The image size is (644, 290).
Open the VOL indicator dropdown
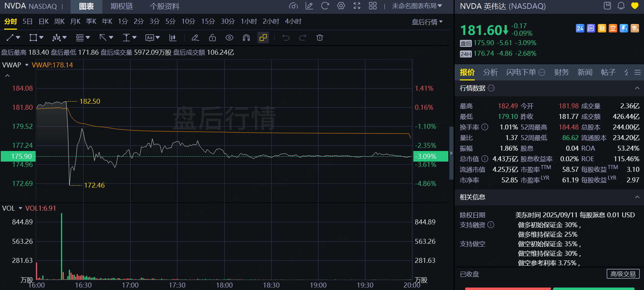[x=20, y=208]
